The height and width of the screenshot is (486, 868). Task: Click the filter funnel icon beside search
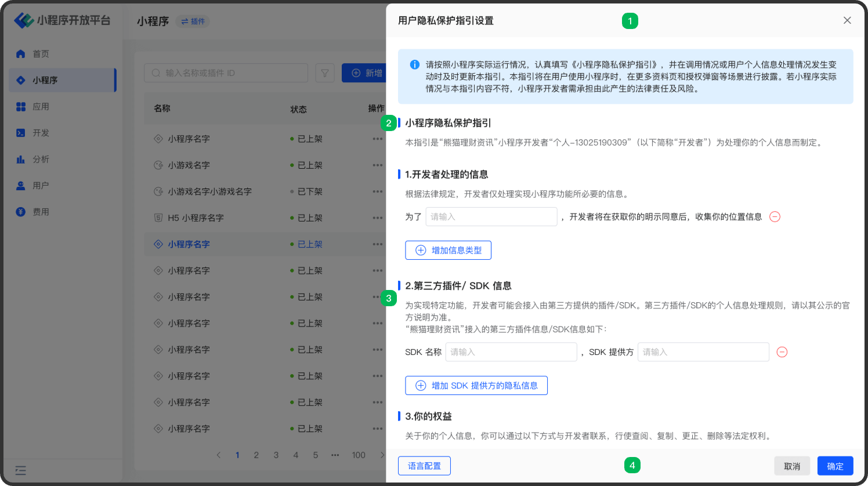[325, 73]
